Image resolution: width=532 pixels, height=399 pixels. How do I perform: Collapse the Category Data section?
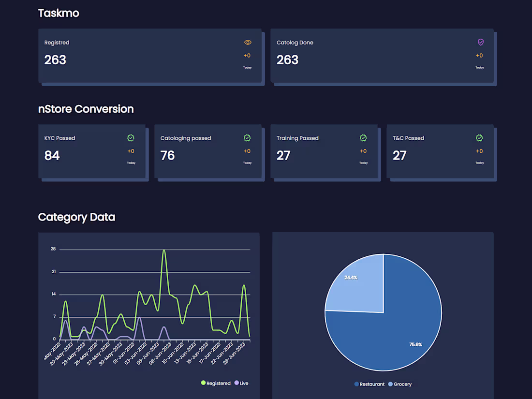point(76,217)
